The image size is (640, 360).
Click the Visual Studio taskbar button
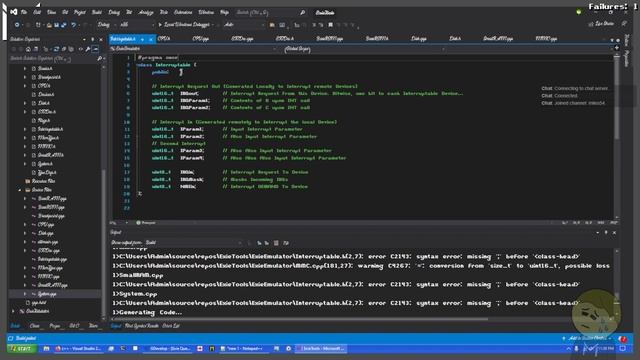click(x=321, y=349)
